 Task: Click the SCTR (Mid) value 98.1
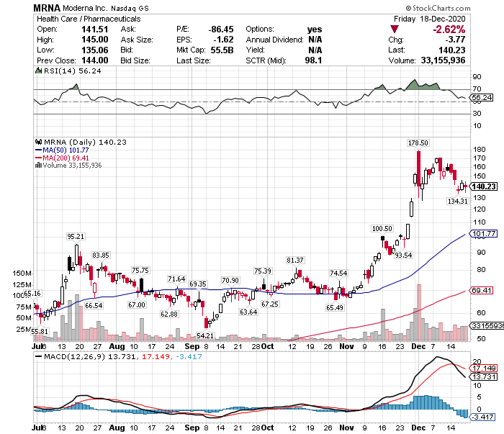pos(313,60)
